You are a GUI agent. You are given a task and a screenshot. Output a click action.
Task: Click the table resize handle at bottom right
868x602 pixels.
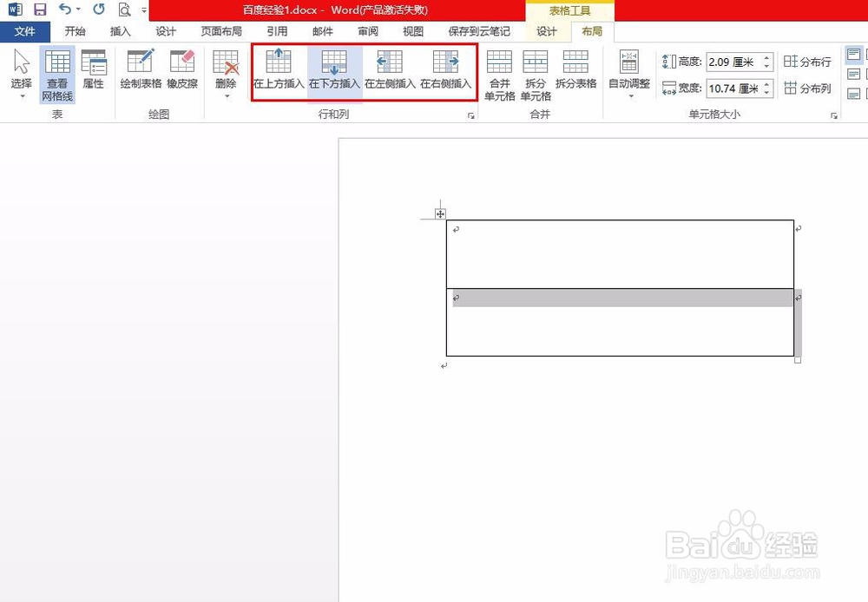(798, 360)
